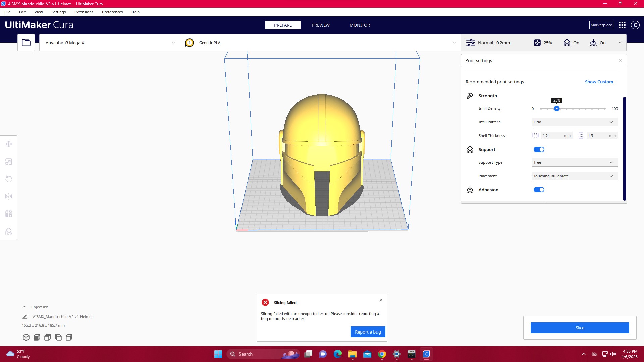Viewport: 644px width, 362px height.
Task: Open the Support Type dropdown showing Tree
Action: pos(574,162)
